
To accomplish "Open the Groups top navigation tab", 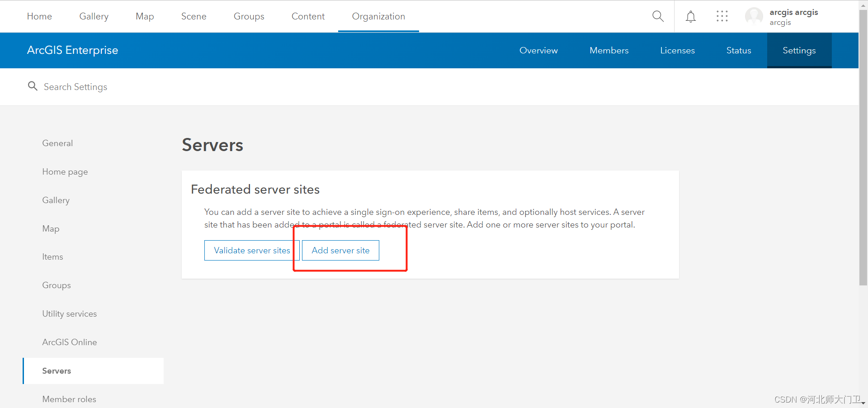I will click(x=249, y=16).
